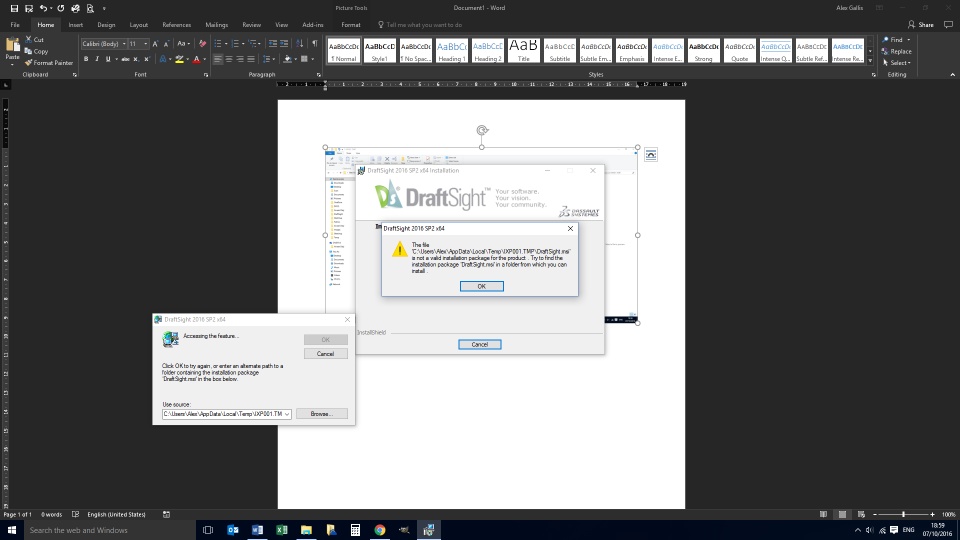The image size is (960, 540).
Task: Toggle Justify paragraph alignment
Action: tap(251, 59)
